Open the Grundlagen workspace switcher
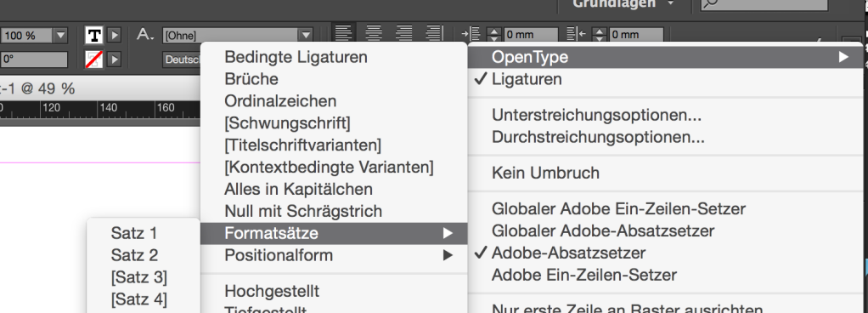The image size is (868, 313). 623,4
